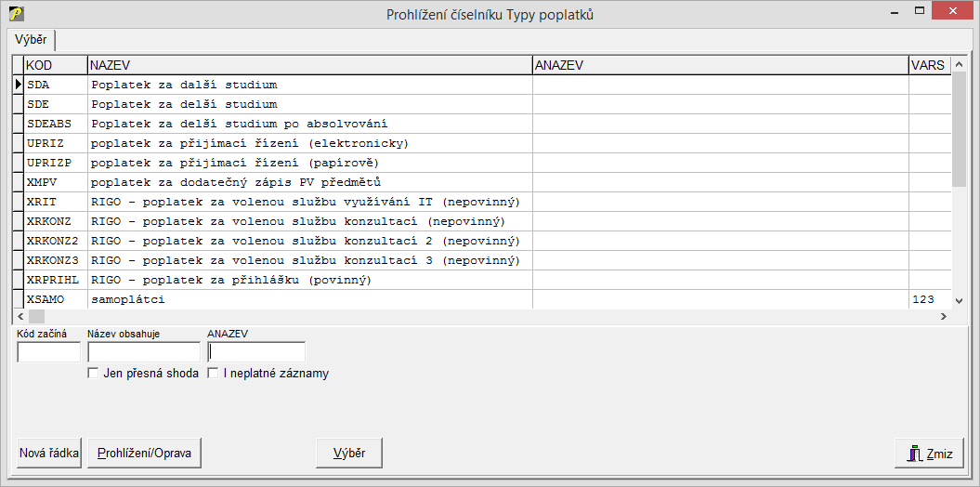Open Prohlížení/Oprava for the selected row
980x487 pixels.
[145, 453]
